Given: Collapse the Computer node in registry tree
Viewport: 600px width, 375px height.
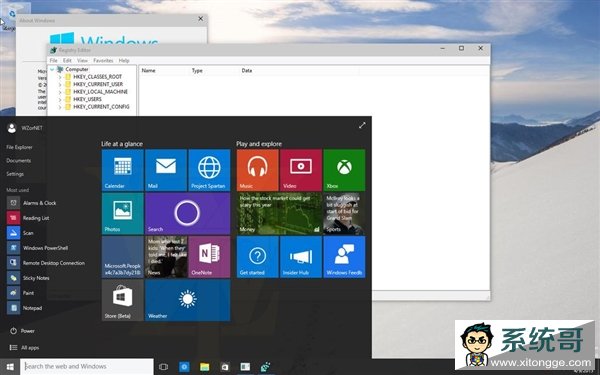Looking at the screenshot, I should click(x=52, y=69).
